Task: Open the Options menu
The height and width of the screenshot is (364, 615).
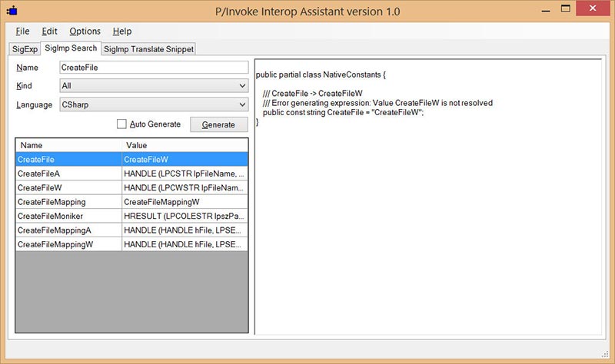Action: point(85,31)
